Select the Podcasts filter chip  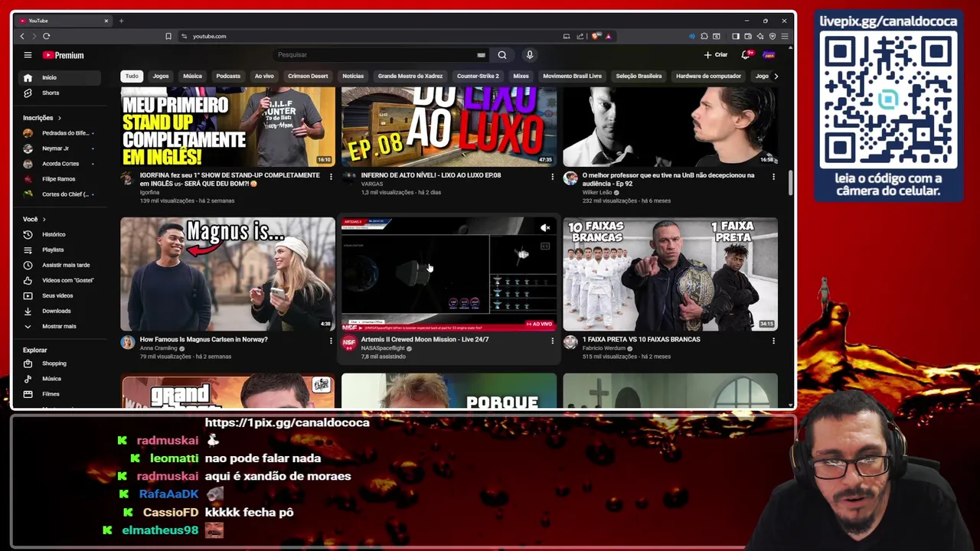[228, 76]
